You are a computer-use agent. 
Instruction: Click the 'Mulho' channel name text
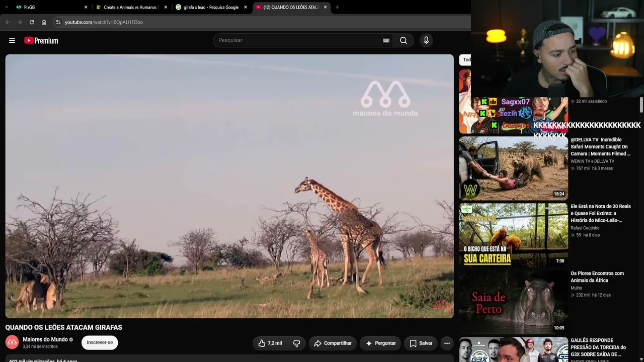(576, 288)
